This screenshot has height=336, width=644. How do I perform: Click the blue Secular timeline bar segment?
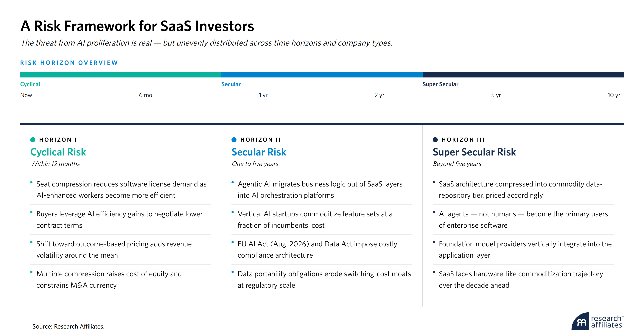pyautogui.click(x=322, y=75)
